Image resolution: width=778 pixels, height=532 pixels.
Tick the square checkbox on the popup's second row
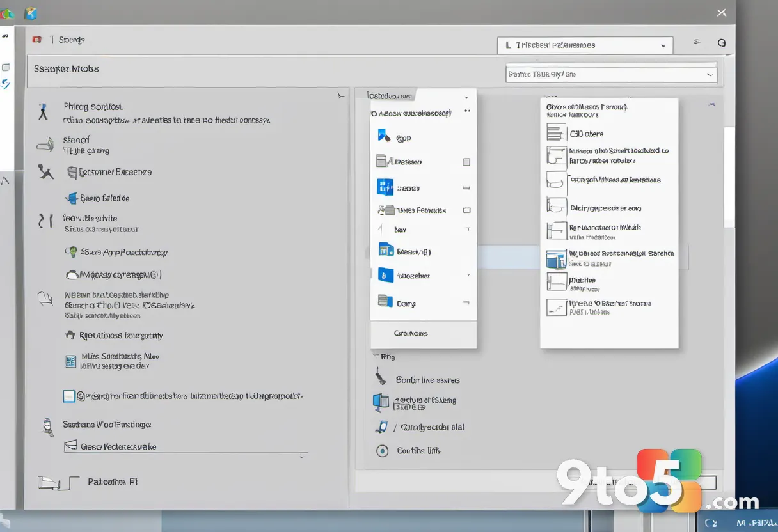pos(466,162)
